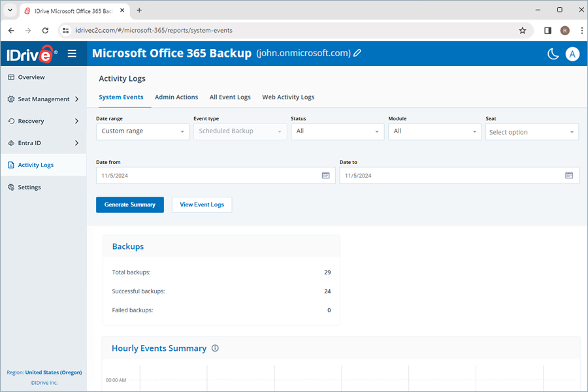Open Date from calendar picker icon
Viewport: 588px width, 392px height.
point(325,175)
